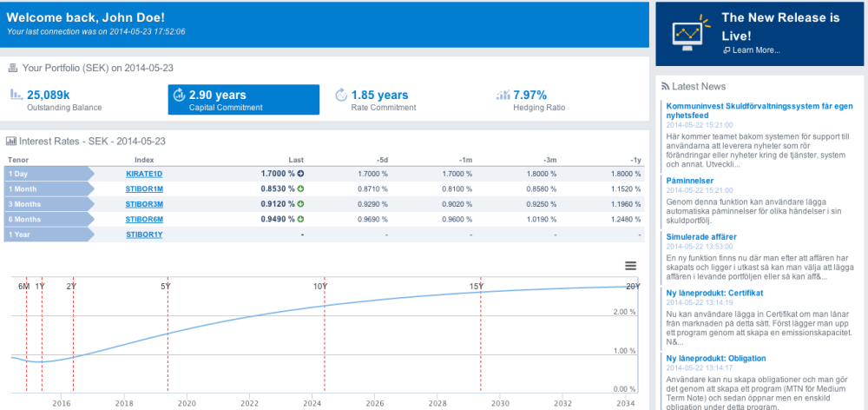Viewport: 868px width, 410px height.
Task: Click the 1.0190 % three-month value
Action: (x=540, y=219)
